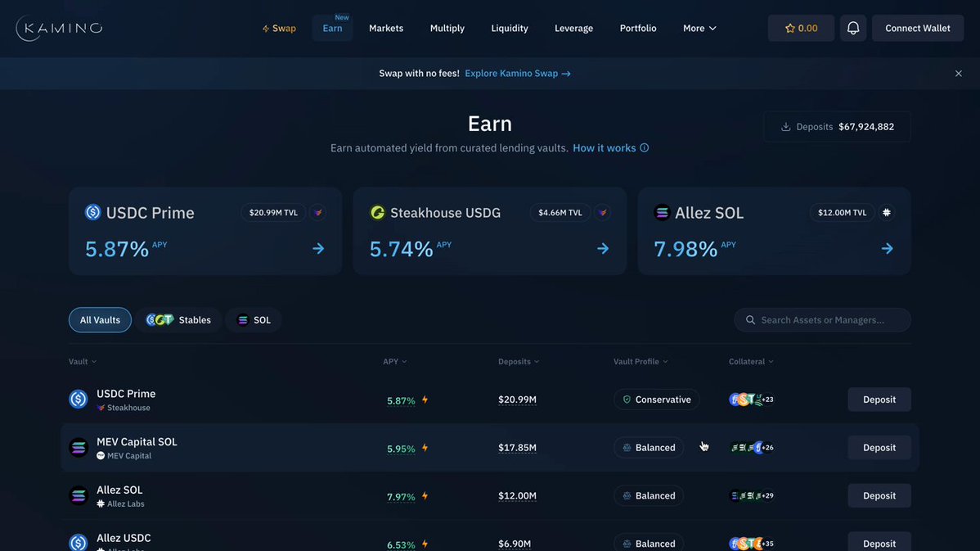Click the Deposits $67,924,882 box
Screen dimensions: 980x551
tap(837, 126)
